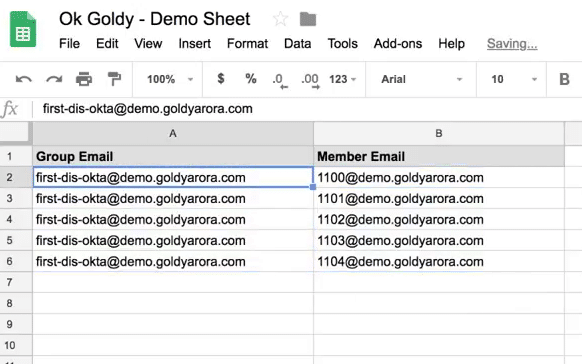The height and width of the screenshot is (364, 582).
Task: Open the Help menu
Action: pos(451,44)
